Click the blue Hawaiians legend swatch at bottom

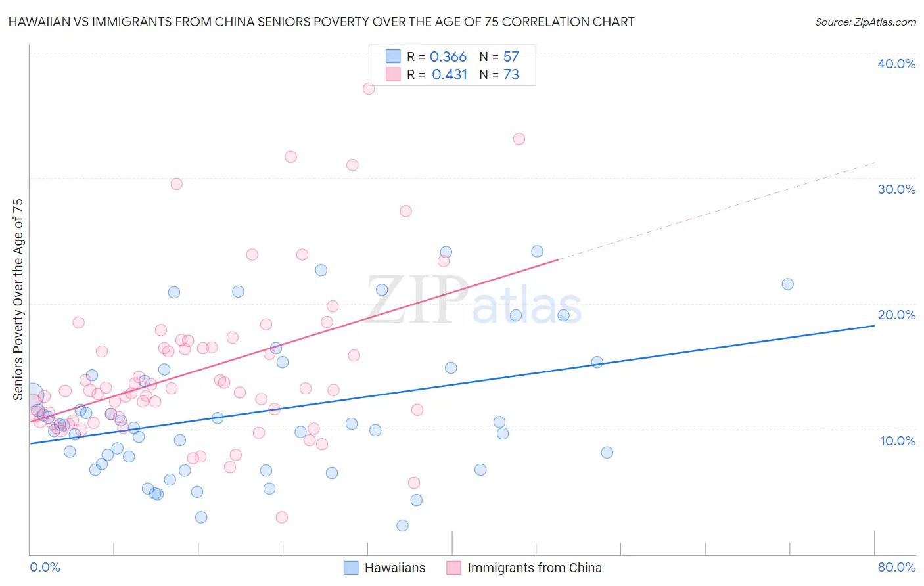[x=351, y=568]
